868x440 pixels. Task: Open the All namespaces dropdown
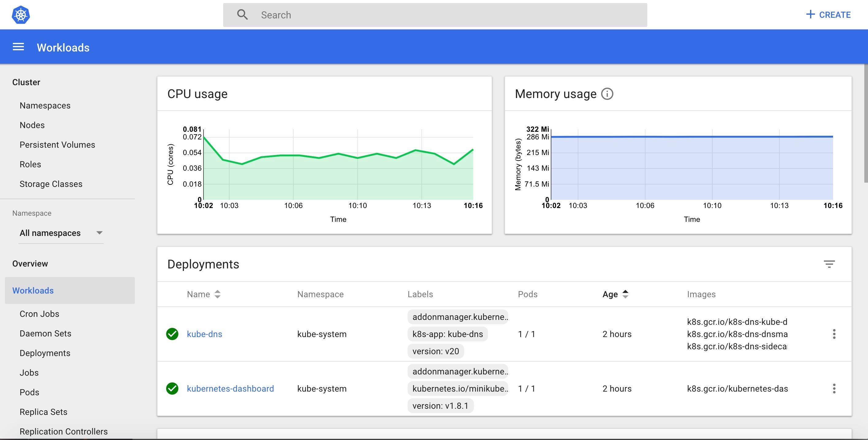61,233
